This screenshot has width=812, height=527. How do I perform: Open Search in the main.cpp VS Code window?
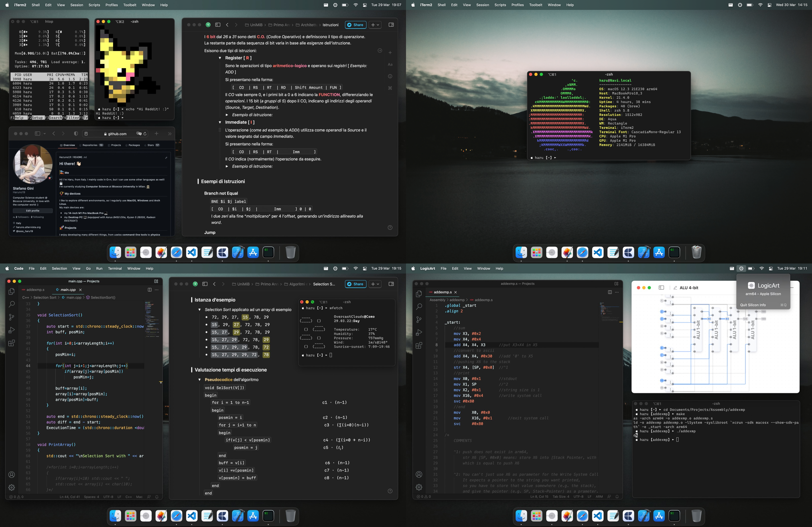click(x=12, y=304)
